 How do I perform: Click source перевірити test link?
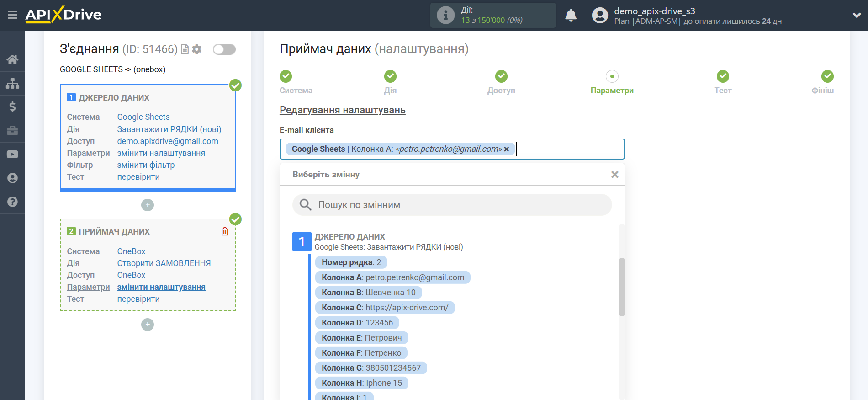(138, 177)
